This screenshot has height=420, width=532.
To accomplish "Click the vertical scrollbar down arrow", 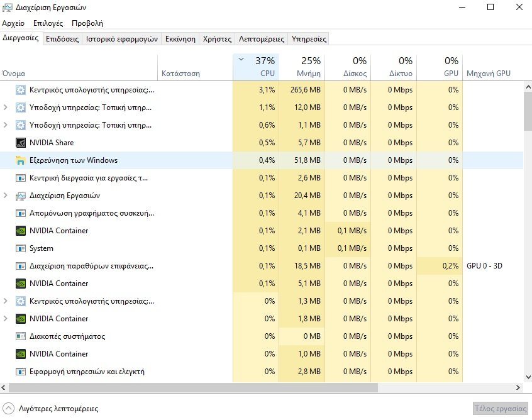I will coord(528,377).
